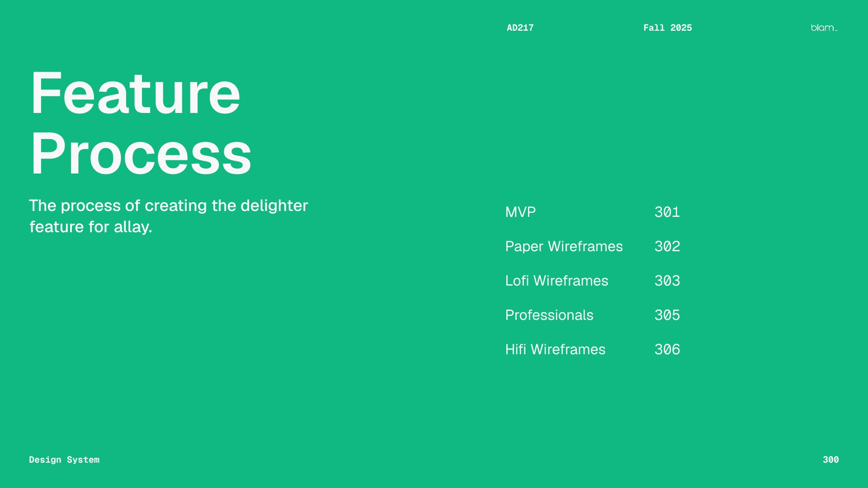Click the Design System footer label
Screen dimensions: 868x488
point(64,460)
